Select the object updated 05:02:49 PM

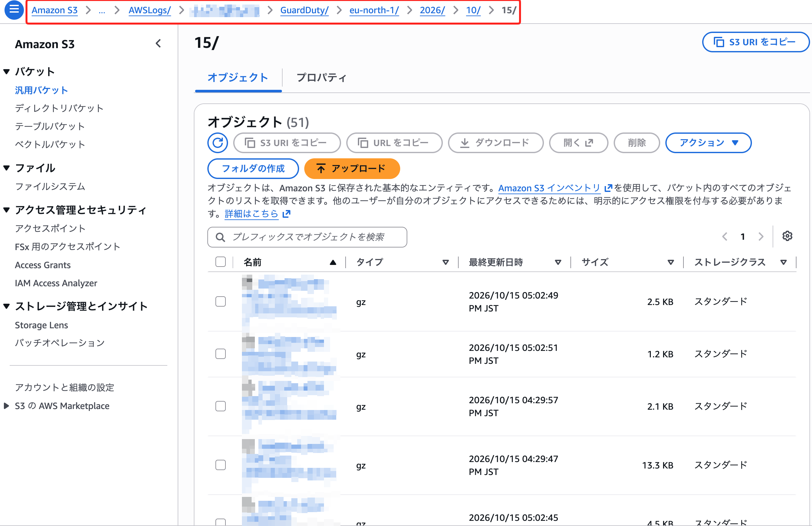[x=221, y=301]
